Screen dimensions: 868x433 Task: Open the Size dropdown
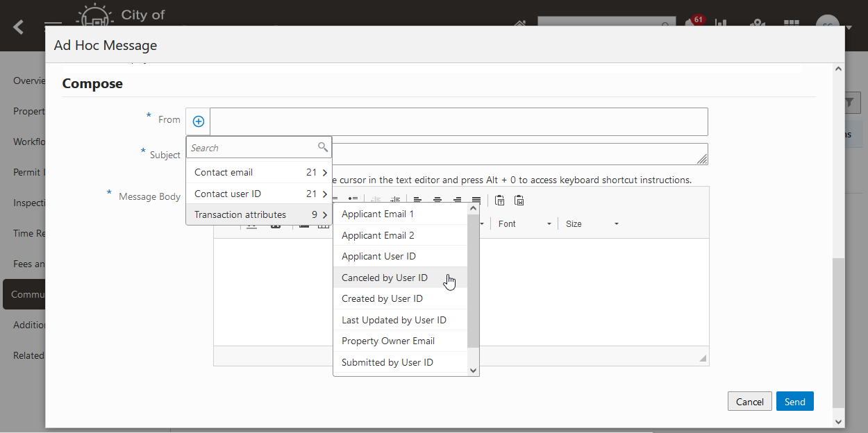592,224
